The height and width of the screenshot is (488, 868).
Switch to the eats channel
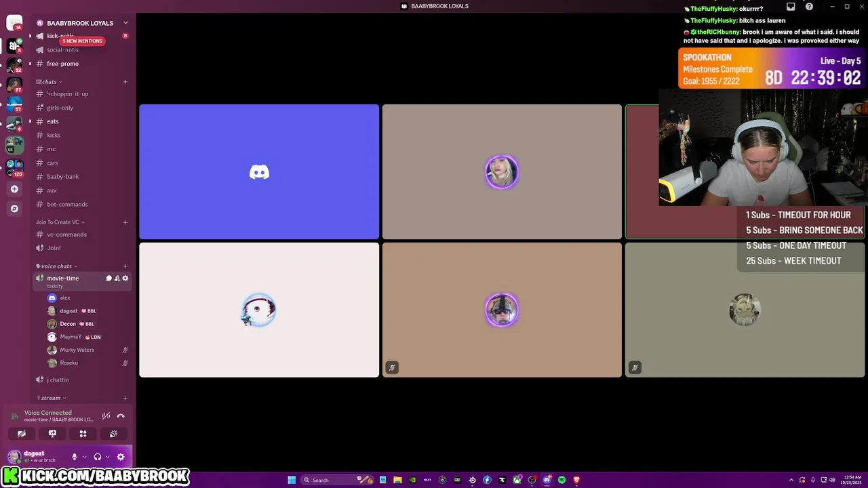82,121
